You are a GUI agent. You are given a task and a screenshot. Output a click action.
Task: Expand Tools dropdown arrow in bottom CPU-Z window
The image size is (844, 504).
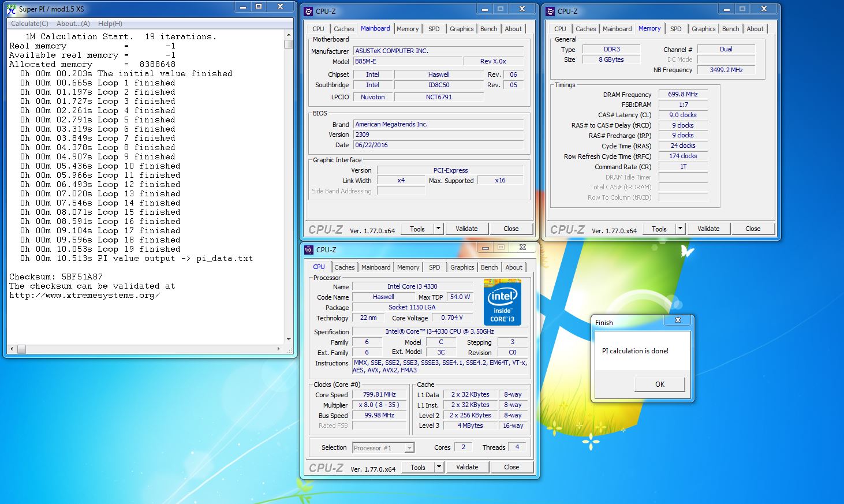point(439,467)
